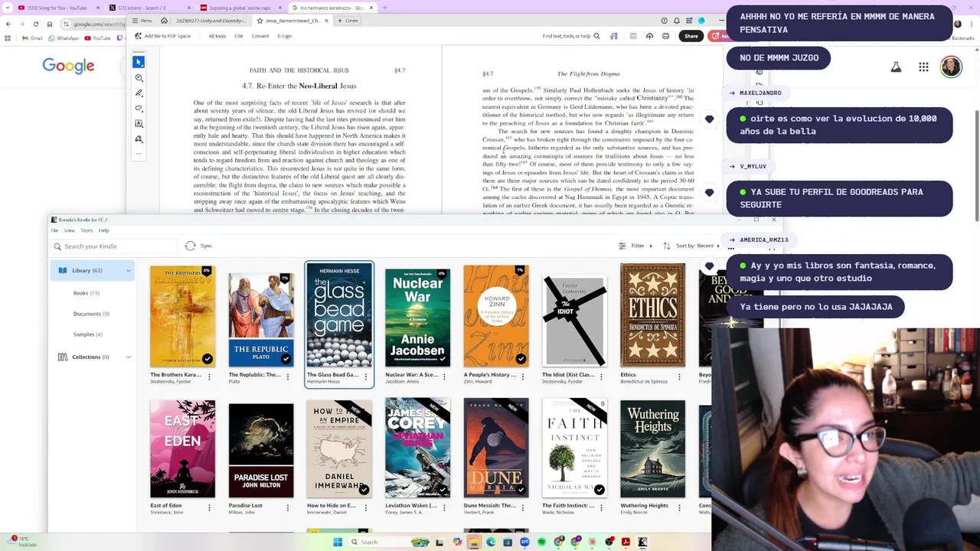Click the Share button in Acrobat
The image size is (980, 551).
pyautogui.click(x=691, y=36)
